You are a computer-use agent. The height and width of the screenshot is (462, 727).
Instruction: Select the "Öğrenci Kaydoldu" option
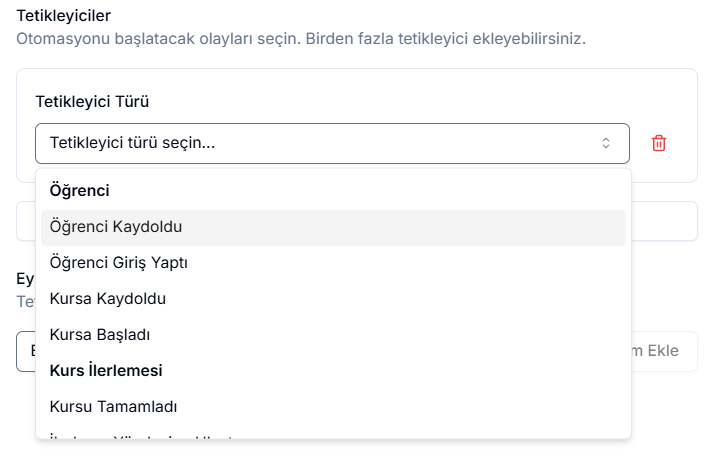[115, 227]
